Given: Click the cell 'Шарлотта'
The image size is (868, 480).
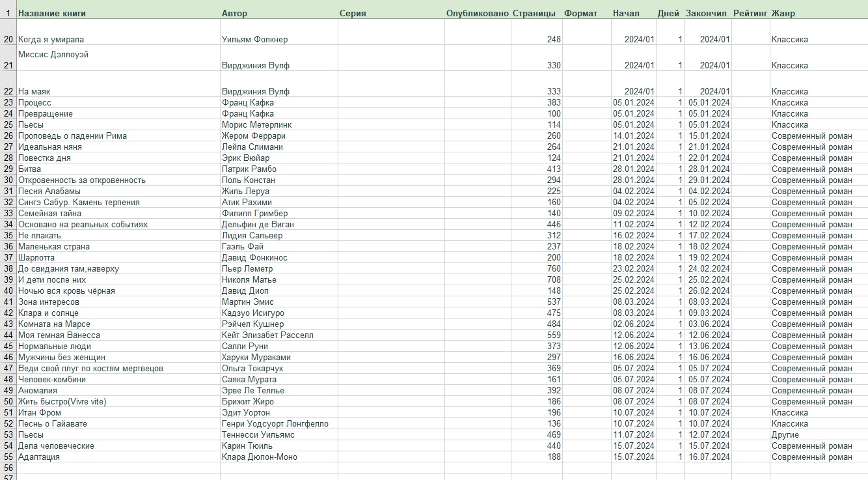Looking at the screenshot, I should click(x=118, y=257).
